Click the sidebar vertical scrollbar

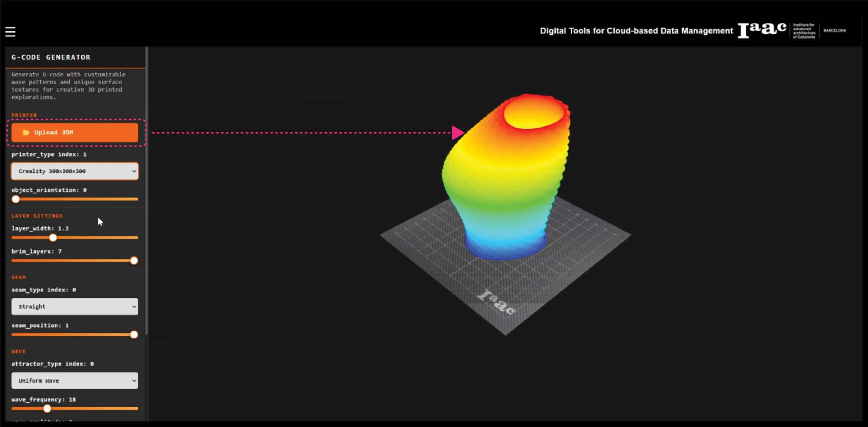[146, 190]
